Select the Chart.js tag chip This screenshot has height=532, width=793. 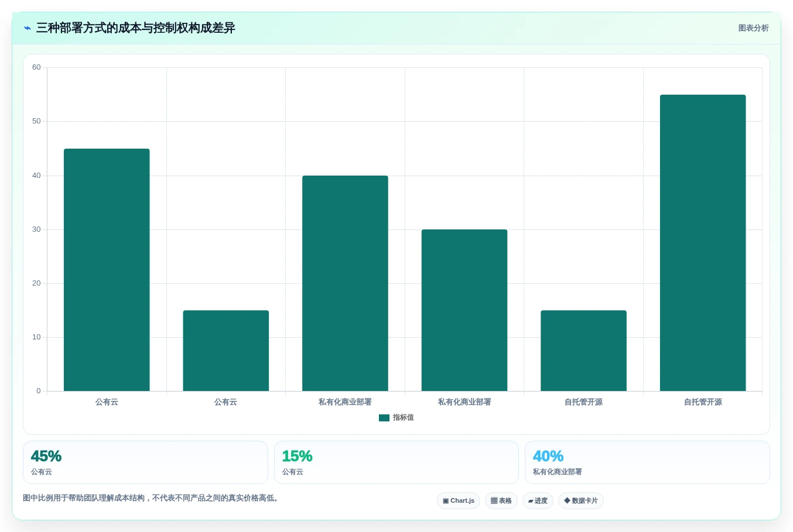459,501
